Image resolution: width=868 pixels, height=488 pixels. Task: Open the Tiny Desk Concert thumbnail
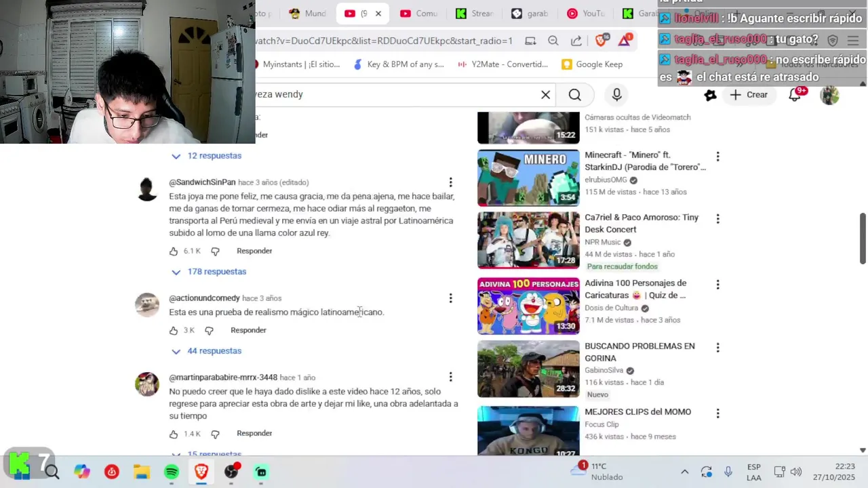(x=528, y=241)
